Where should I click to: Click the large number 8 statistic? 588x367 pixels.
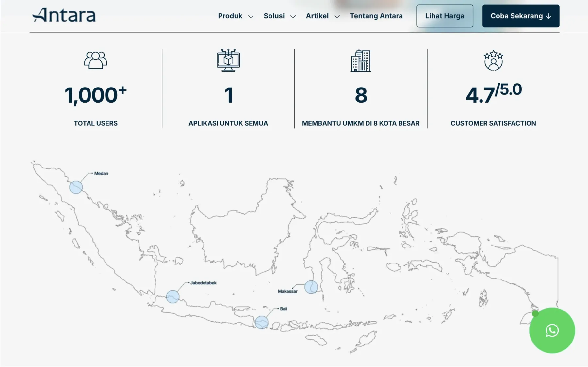(361, 95)
